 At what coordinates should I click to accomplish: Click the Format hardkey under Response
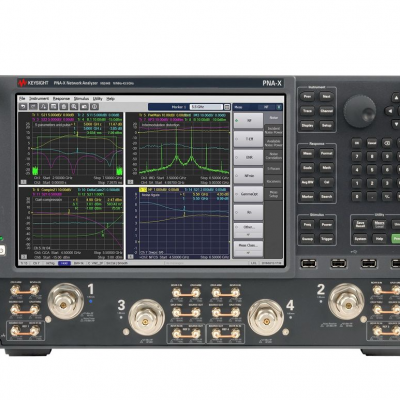click(327, 153)
